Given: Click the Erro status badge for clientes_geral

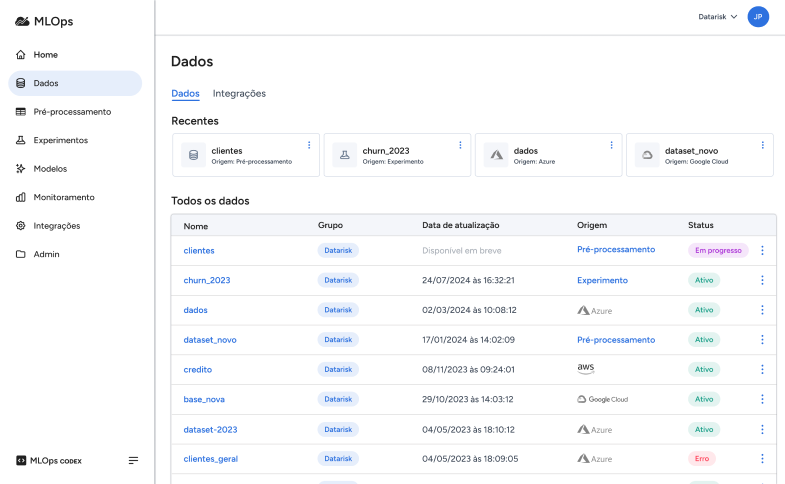Looking at the screenshot, I should tap(702, 458).
